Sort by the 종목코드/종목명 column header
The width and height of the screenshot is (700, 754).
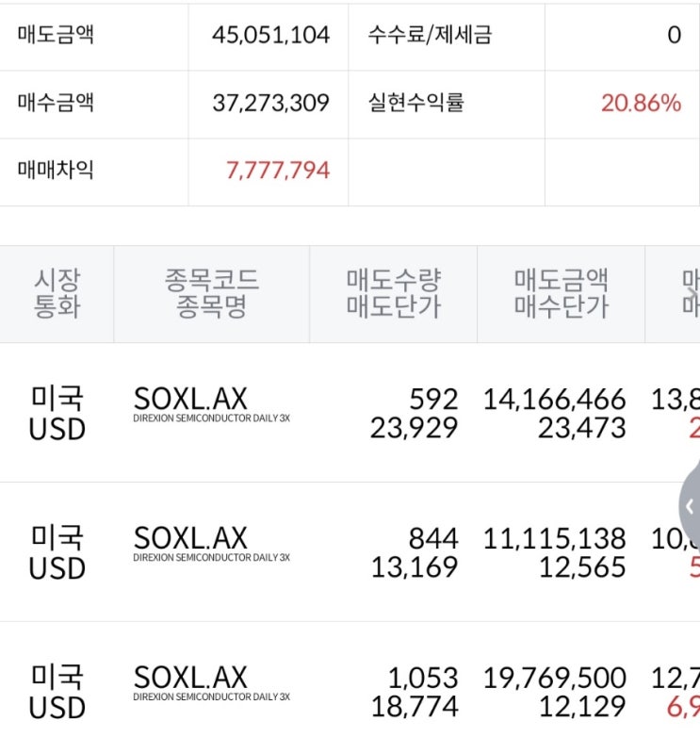click(211, 292)
